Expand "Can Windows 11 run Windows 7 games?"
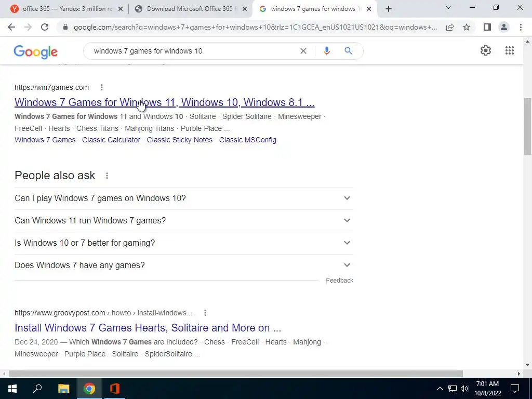The height and width of the screenshot is (399, 532). click(184, 220)
